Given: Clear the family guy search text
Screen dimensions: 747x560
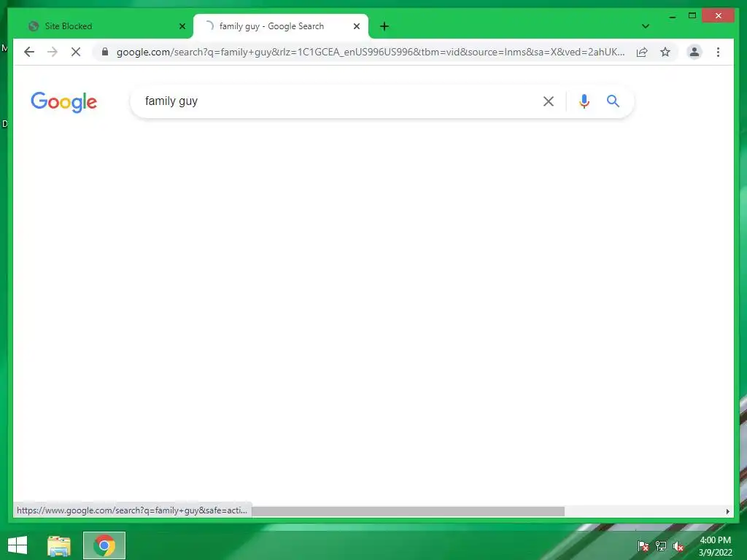Looking at the screenshot, I should (x=549, y=101).
